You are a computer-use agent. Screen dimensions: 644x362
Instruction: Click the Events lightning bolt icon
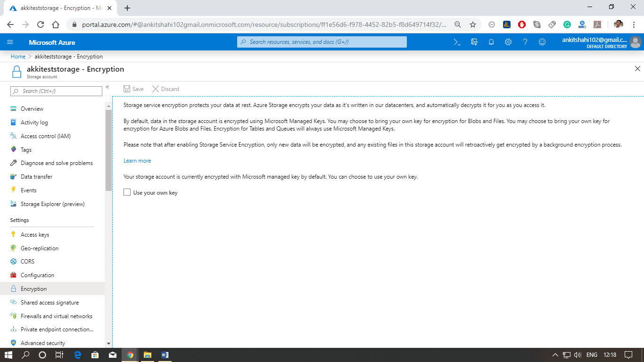(x=14, y=190)
